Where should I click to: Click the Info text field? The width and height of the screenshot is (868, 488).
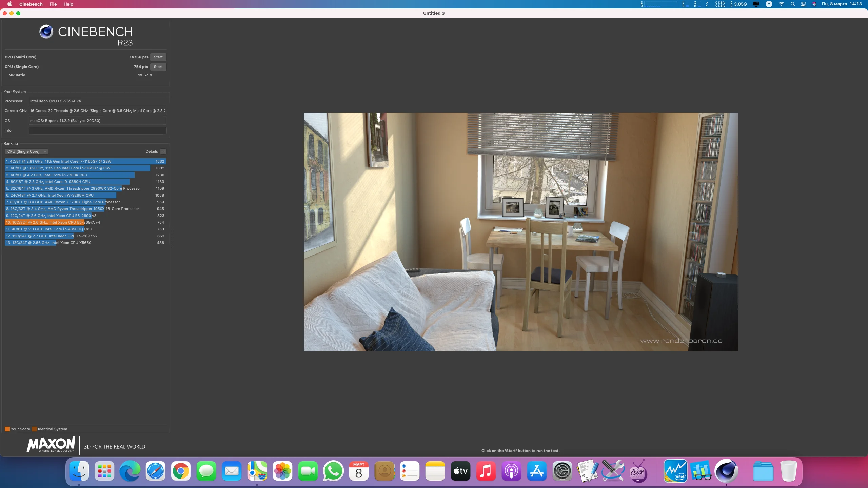(x=98, y=130)
